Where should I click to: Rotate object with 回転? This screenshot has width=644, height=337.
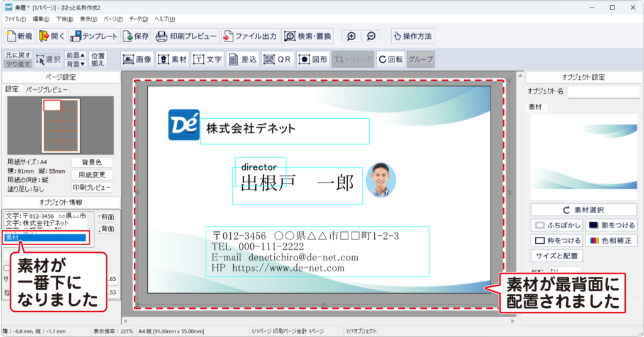391,60
